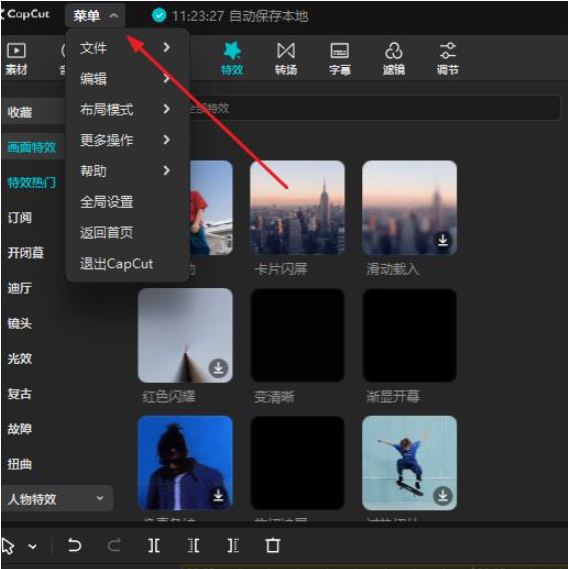Click the undo arrow in the timeline toolbar
Image resolution: width=568 pixels, height=569 pixels.
pos(74,545)
